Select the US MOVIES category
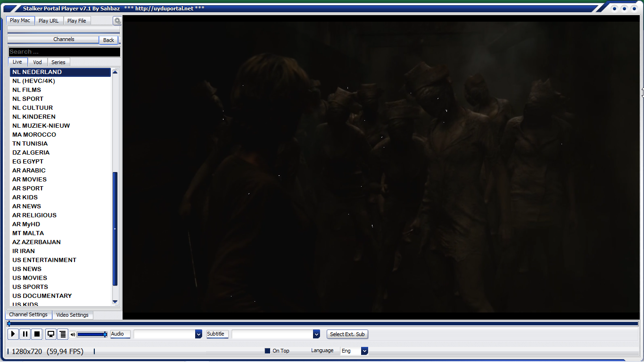This screenshot has height=362, width=644. (60, 278)
